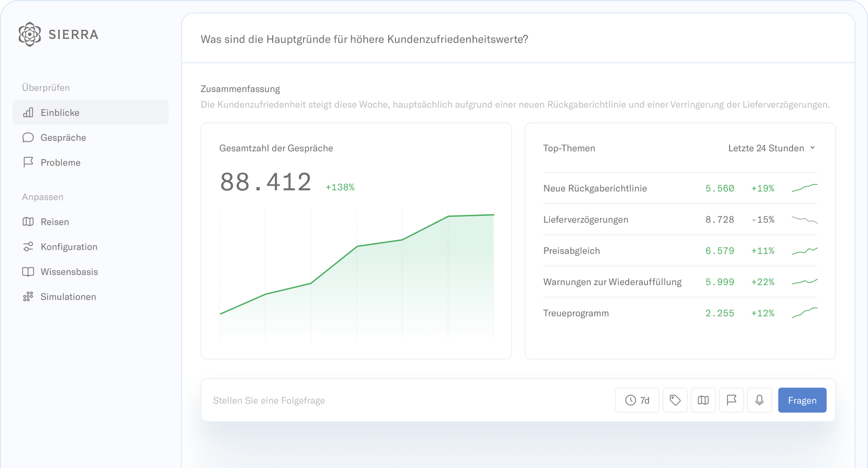Open the Neue Rückgaberichtlinie topic row
The width and height of the screenshot is (868, 468).
coord(680,188)
